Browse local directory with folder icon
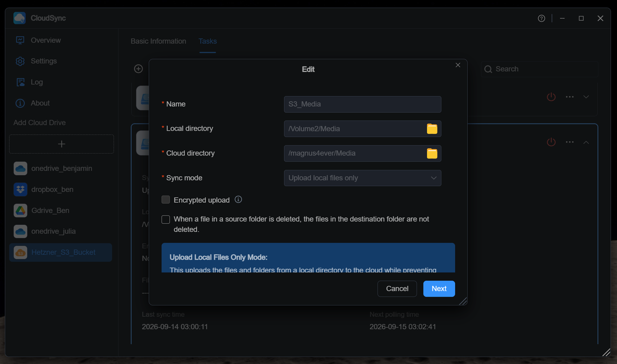 [432, 129]
